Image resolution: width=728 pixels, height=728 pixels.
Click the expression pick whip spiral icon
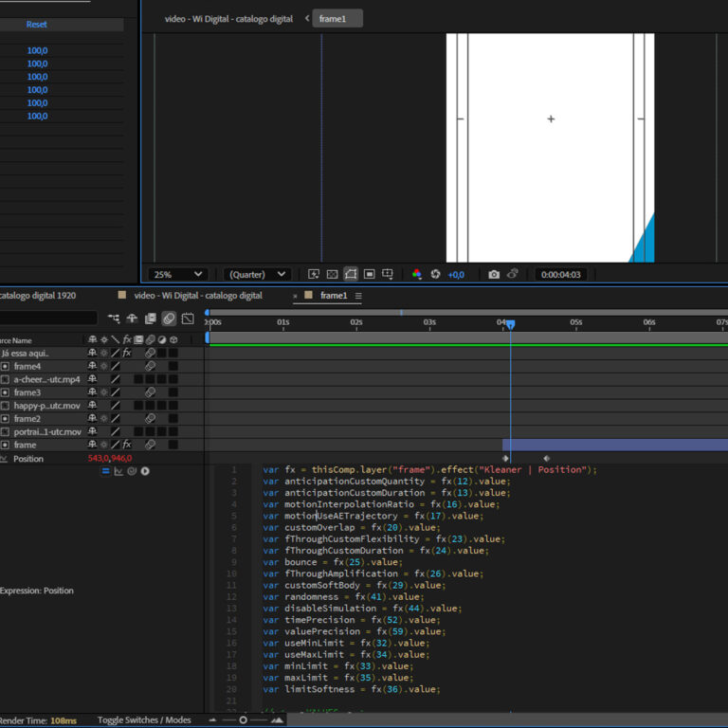(x=132, y=471)
